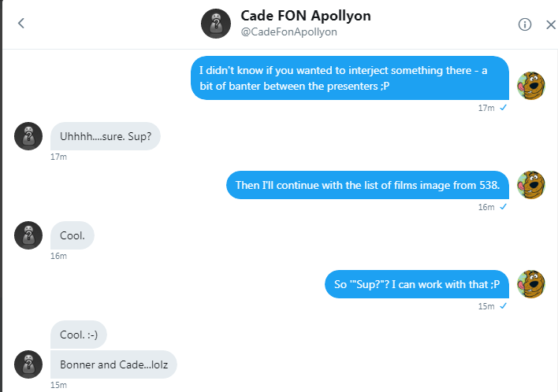Close the message conversation with X
Viewport: 558px width, 392px height.
point(551,24)
